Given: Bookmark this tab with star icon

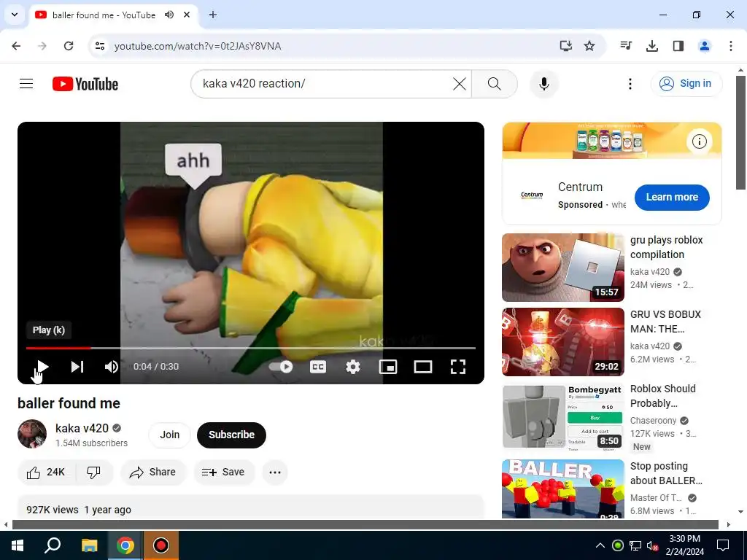Looking at the screenshot, I should click(589, 46).
